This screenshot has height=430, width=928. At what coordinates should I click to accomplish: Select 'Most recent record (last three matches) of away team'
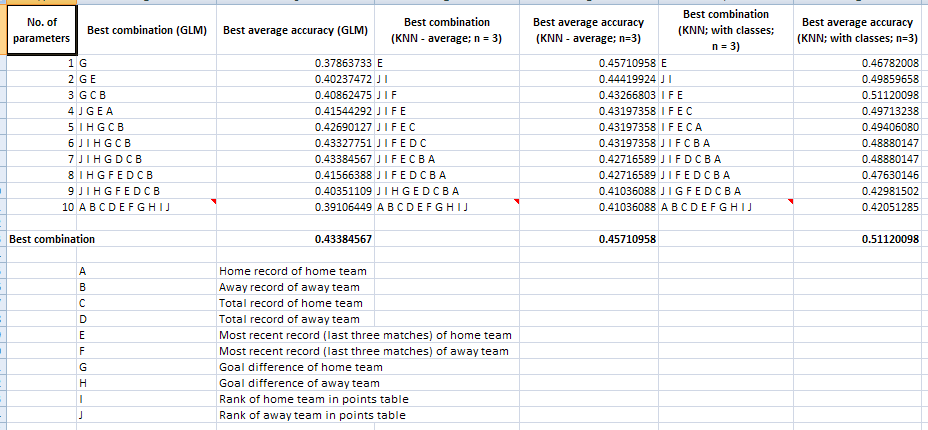tap(363, 351)
